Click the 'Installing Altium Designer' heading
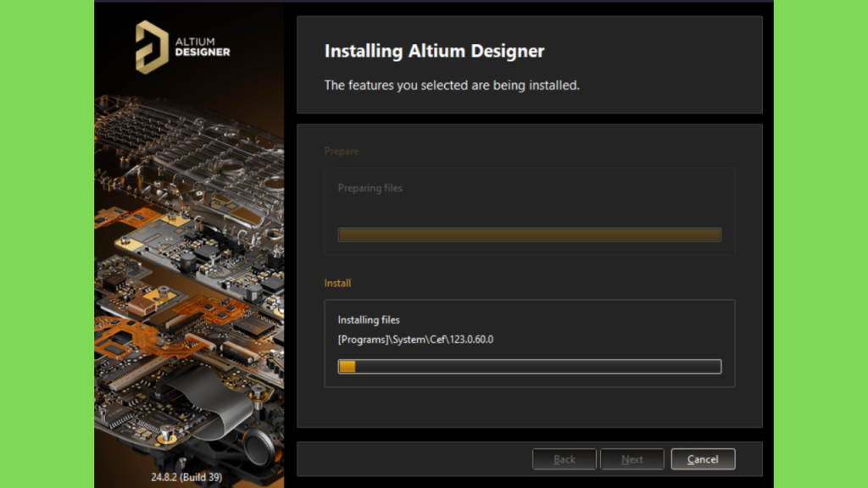Viewport: 868px width, 488px height. [x=435, y=51]
